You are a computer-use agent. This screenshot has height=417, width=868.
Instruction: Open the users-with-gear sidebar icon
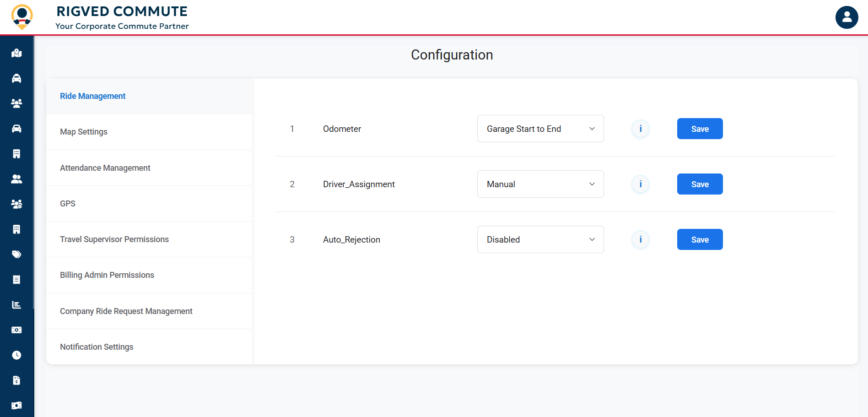16,204
